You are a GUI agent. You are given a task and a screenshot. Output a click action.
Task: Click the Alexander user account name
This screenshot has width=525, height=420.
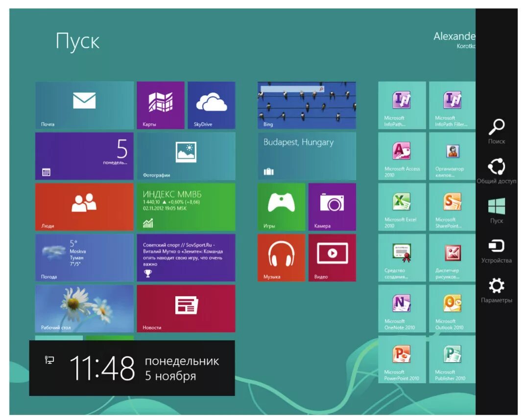tap(454, 36)
